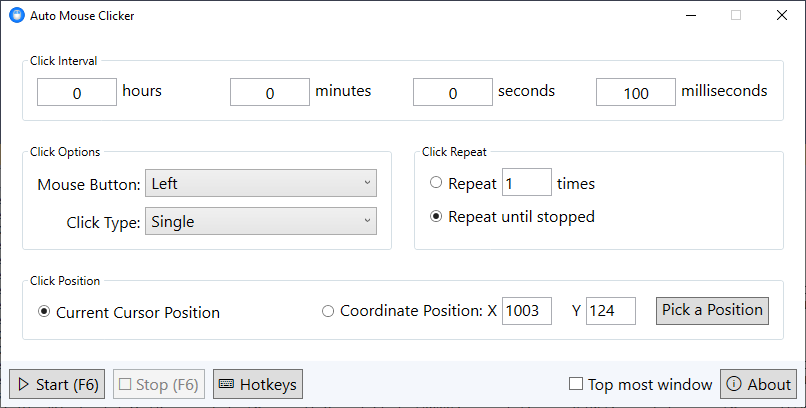806x408 pixels.
Task: Click the Pick a Position button
Action: 712,310
